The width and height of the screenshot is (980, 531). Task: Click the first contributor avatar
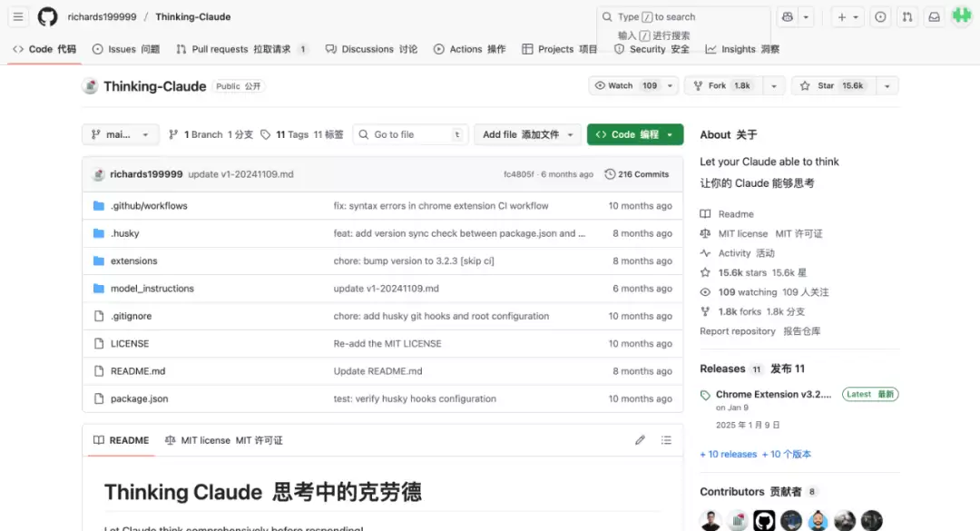tap(710, 520)
